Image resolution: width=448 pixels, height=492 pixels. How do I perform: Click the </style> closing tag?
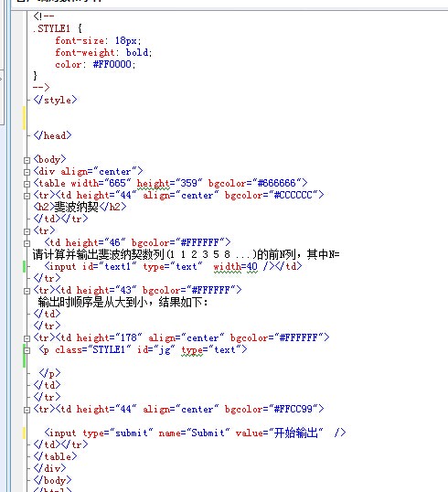(55, 100)
